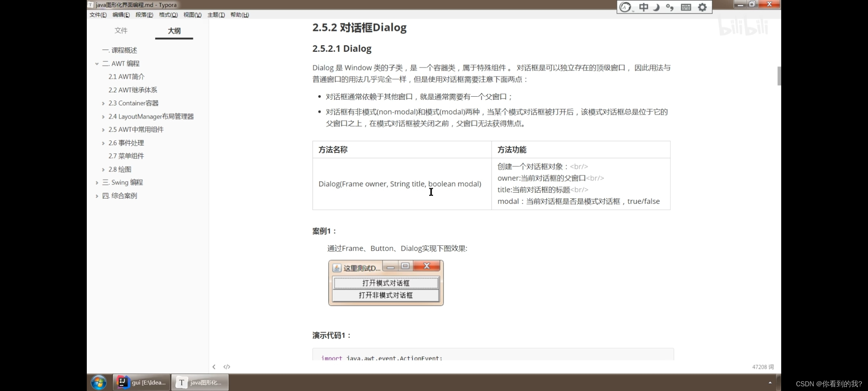
Task: Open source code mode with the </> icon
Action: point(227,366)
